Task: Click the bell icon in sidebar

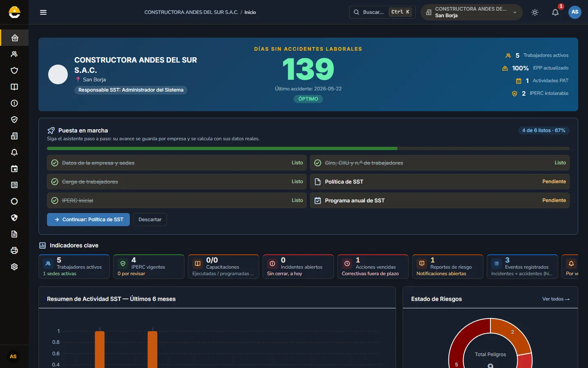Action: (x=14, y=152)
